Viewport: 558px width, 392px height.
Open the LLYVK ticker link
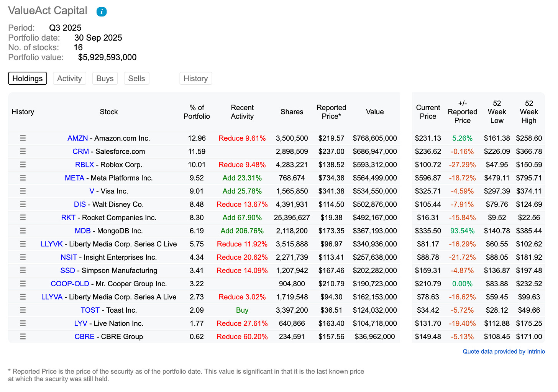(x=52, y=244)
